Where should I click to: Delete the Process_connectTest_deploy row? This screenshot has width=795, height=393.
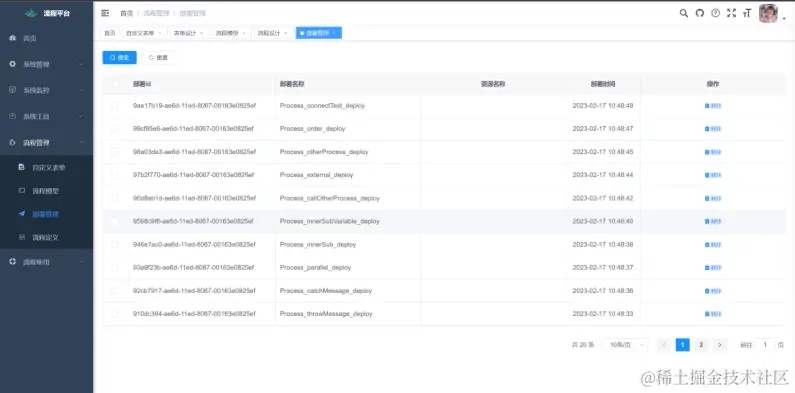pyautogui.click(x=713, y=106)
